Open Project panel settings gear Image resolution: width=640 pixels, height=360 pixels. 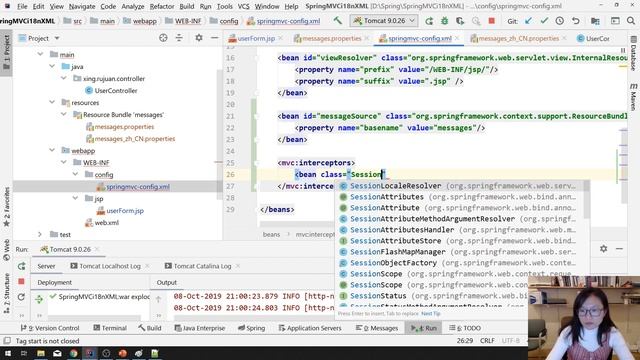(199, 38)
